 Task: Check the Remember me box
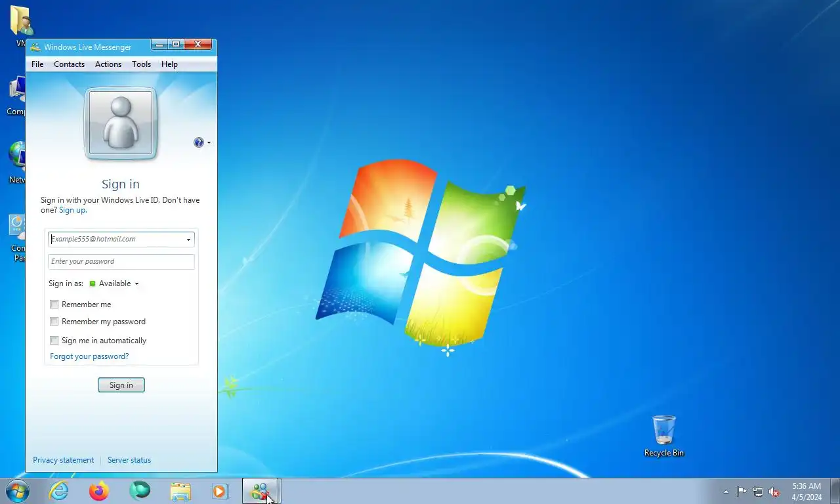click(x=54, y=304)
